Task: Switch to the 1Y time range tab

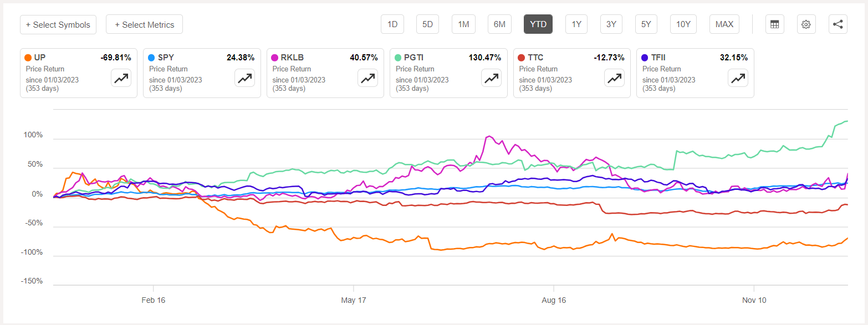Action: [576, 24]
